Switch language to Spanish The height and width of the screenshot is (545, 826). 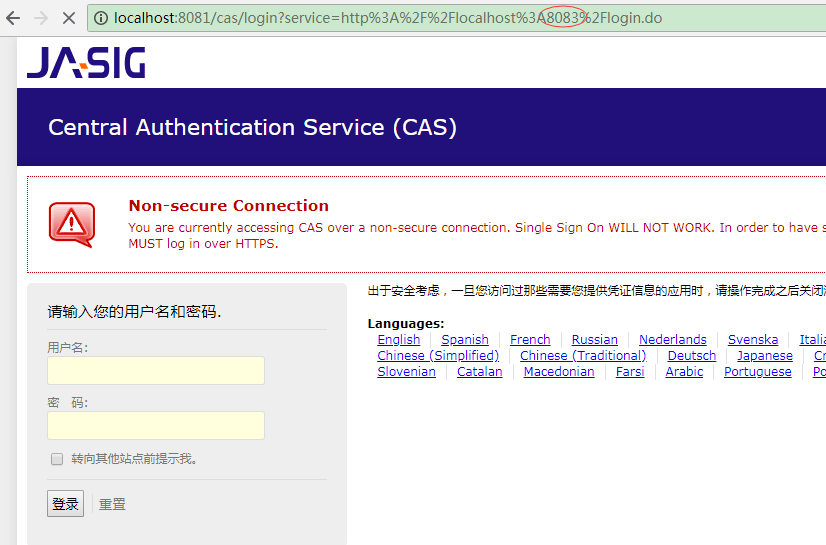click(465, 340)
